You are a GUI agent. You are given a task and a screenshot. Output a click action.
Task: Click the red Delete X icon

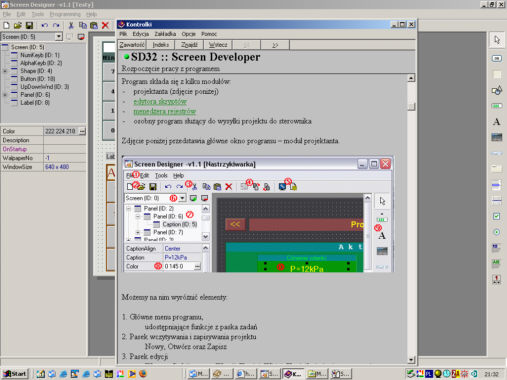[105, 25]
